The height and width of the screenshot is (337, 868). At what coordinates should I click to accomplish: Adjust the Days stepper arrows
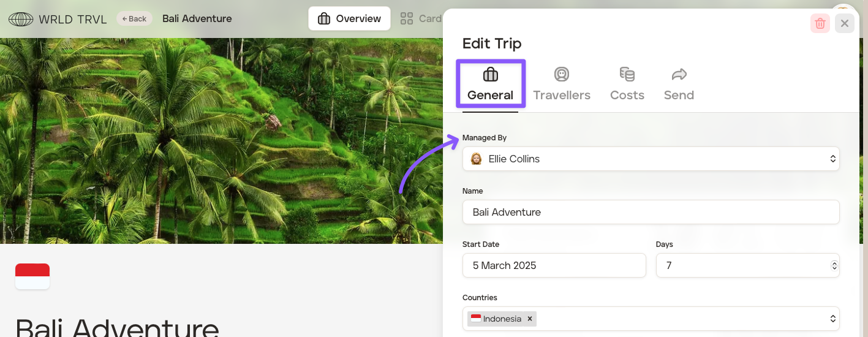pos(834,265)
